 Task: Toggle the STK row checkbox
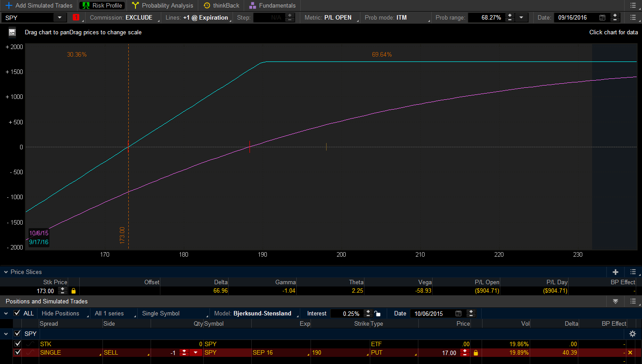point(17,344)
